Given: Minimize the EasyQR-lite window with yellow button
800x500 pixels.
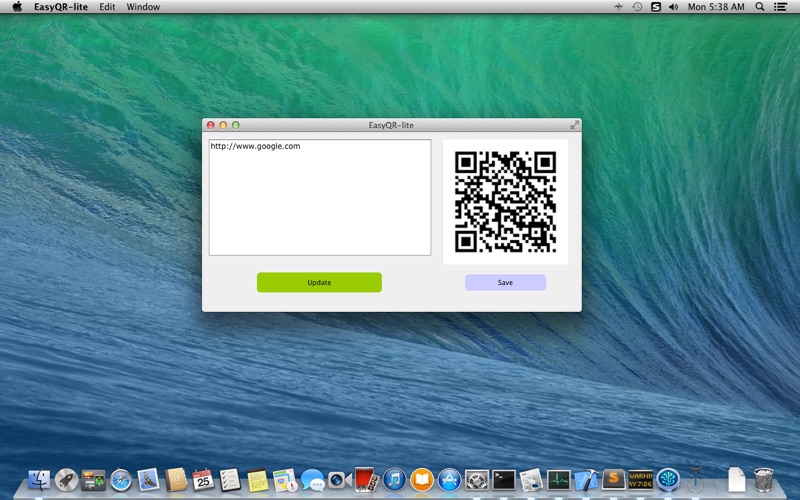Looking at the screenshot, I should tap(223, 125).
